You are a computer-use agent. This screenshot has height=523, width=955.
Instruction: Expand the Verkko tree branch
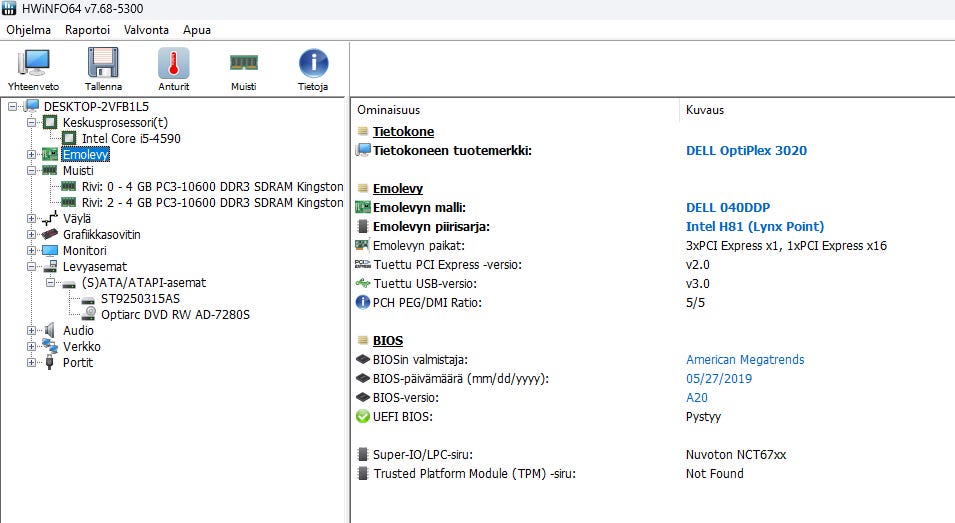(31, 346)
